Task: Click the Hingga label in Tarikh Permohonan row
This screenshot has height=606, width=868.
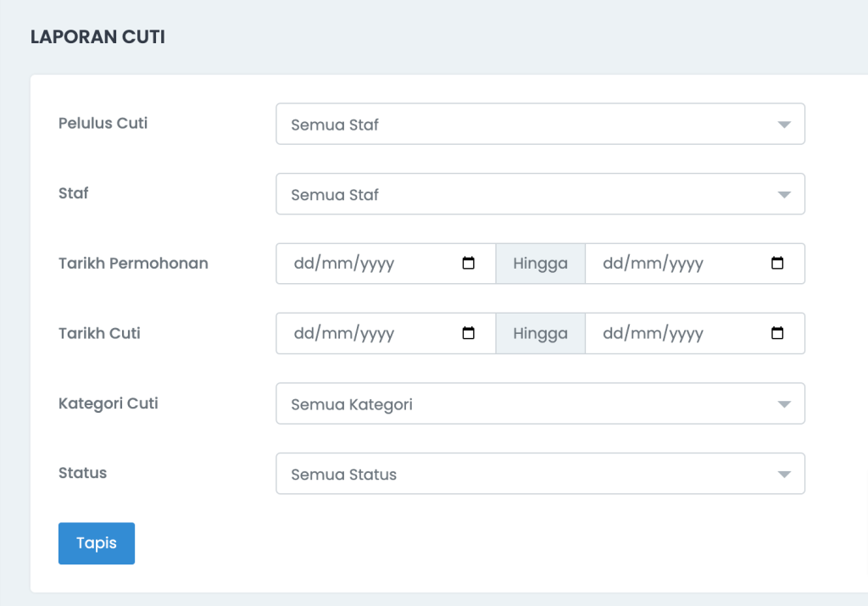Action: pos(540,264)
